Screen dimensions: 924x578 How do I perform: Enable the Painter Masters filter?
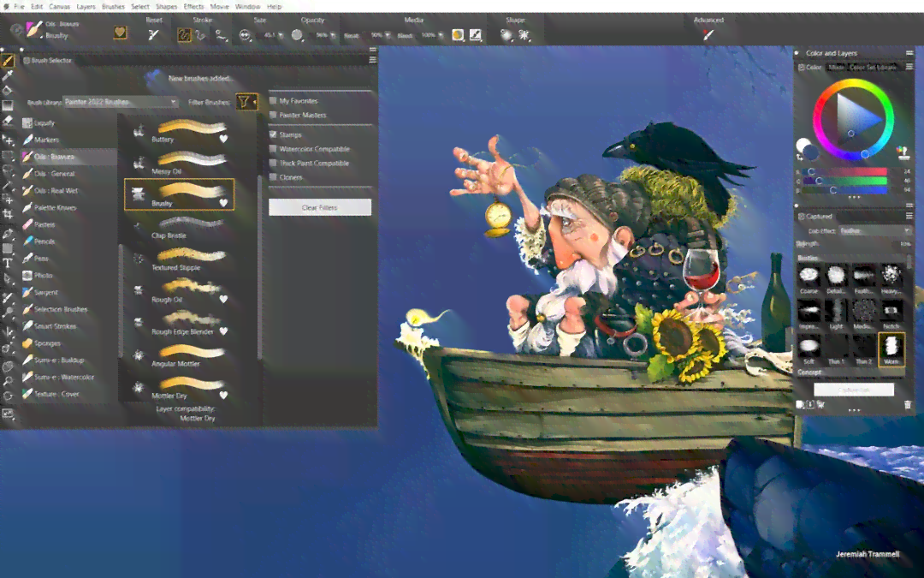(273, 115)
